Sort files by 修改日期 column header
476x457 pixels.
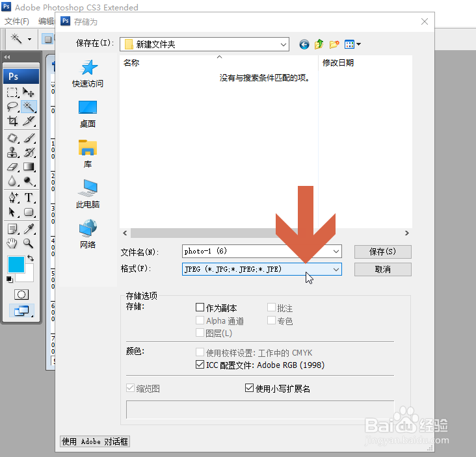(338, 63)
